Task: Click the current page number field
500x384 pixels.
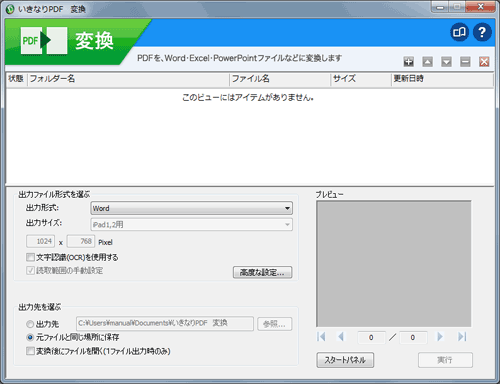Action: pyautogui.click(x=371, y=337)
